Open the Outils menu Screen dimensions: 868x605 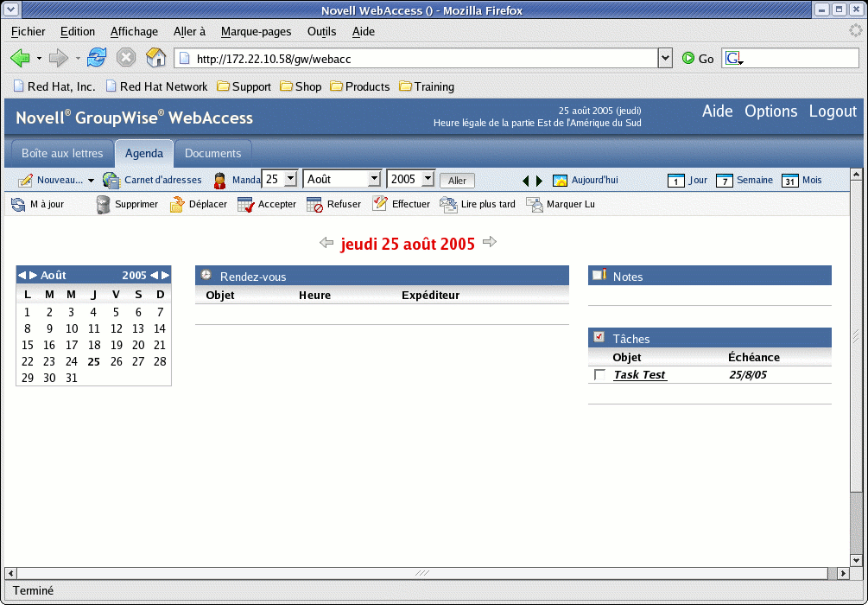point(321,32)
